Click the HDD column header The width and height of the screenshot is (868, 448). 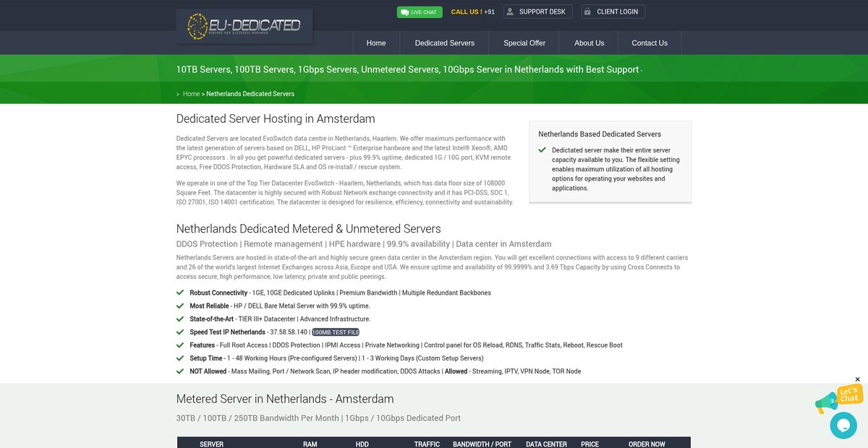(x=362, y=444)
